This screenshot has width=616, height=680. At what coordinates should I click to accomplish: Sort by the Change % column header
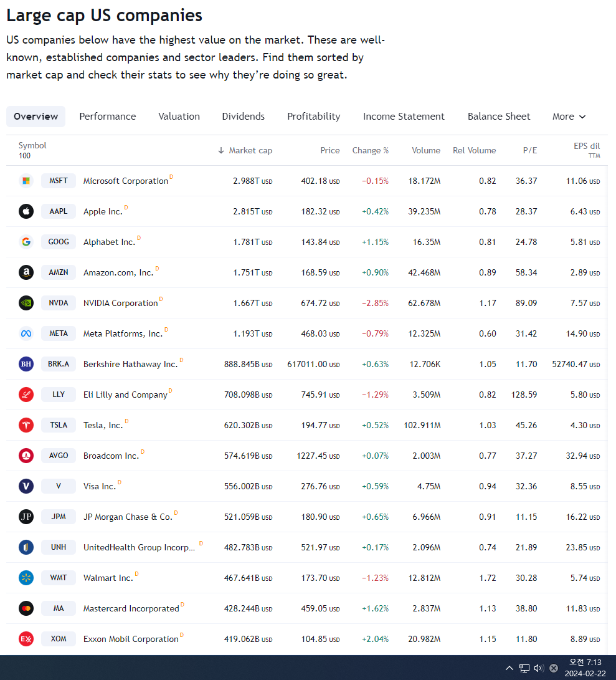pyautogui.click(x=370, y=150)
